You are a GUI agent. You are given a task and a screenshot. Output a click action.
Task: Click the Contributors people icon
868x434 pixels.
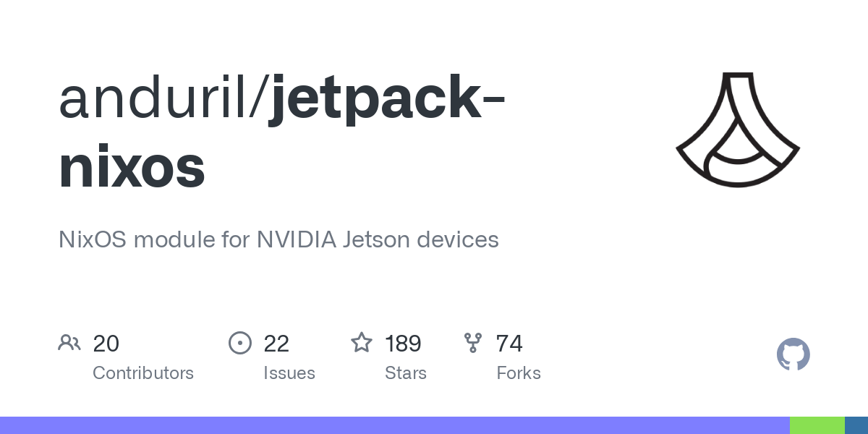click(69, 343)
